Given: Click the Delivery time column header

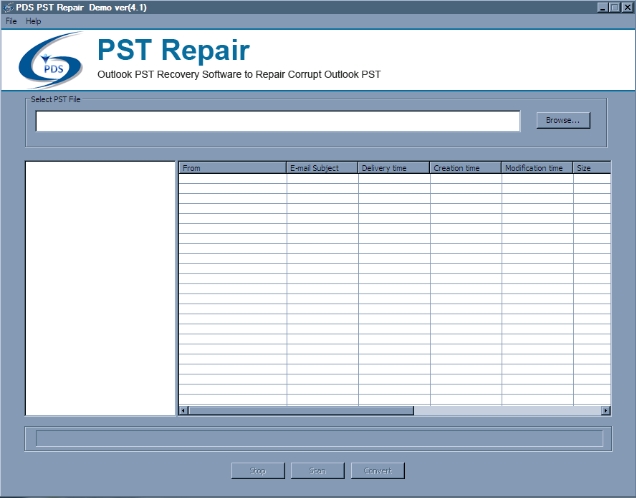Looking at the screenshot, I should coord(394,168).
